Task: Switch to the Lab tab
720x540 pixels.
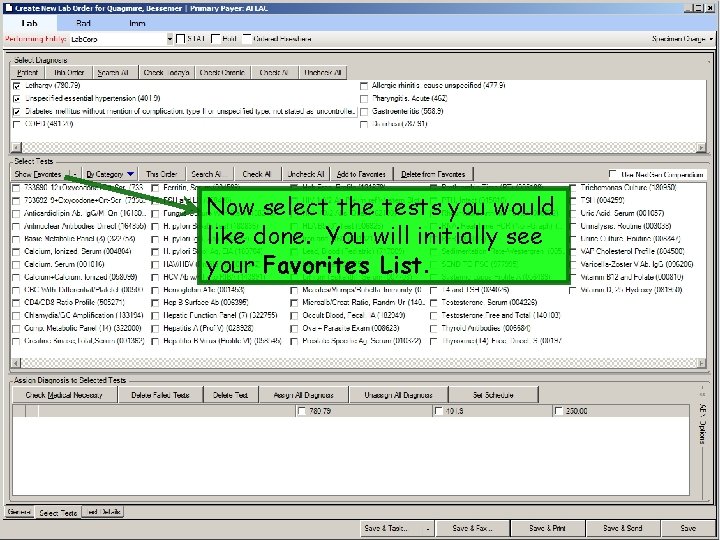Action: coord(29,23)
